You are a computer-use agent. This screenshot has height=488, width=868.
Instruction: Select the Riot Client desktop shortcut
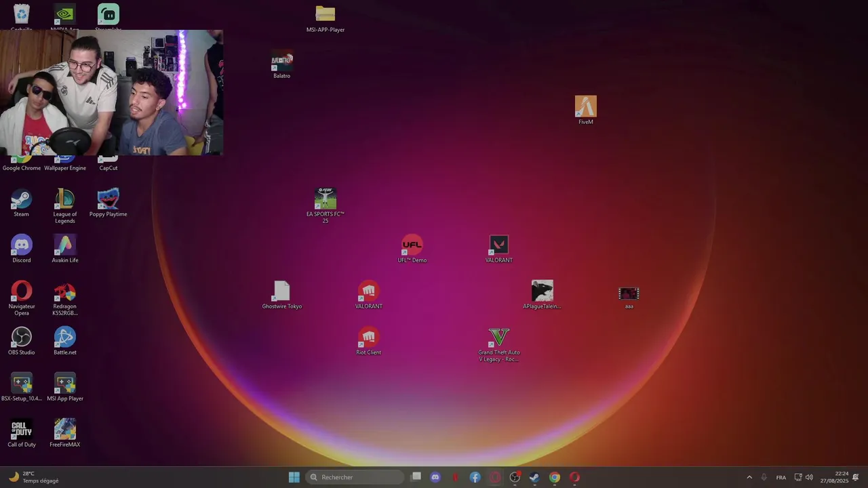click(x=369, y=341)
